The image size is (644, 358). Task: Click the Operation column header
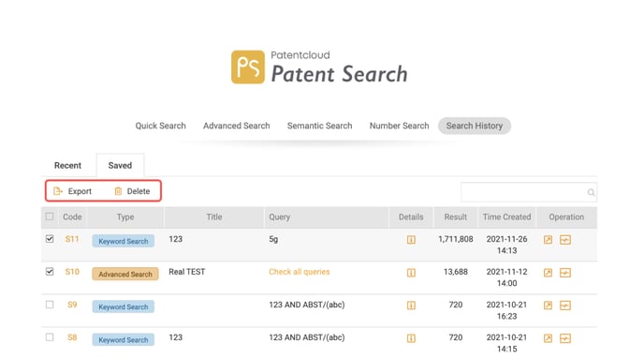[x=566, y=217]
